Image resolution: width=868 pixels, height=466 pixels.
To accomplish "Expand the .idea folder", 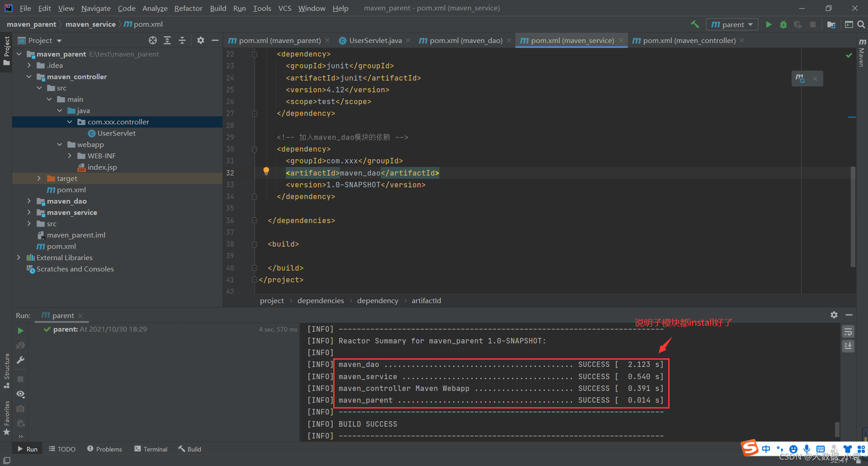I will [x=29, y=65].
